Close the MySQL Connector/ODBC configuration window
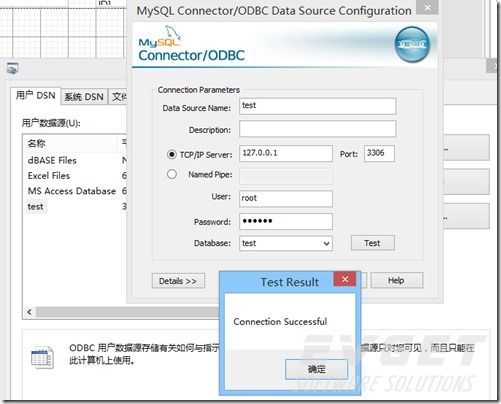501x404 pixels. coord(428,8)
